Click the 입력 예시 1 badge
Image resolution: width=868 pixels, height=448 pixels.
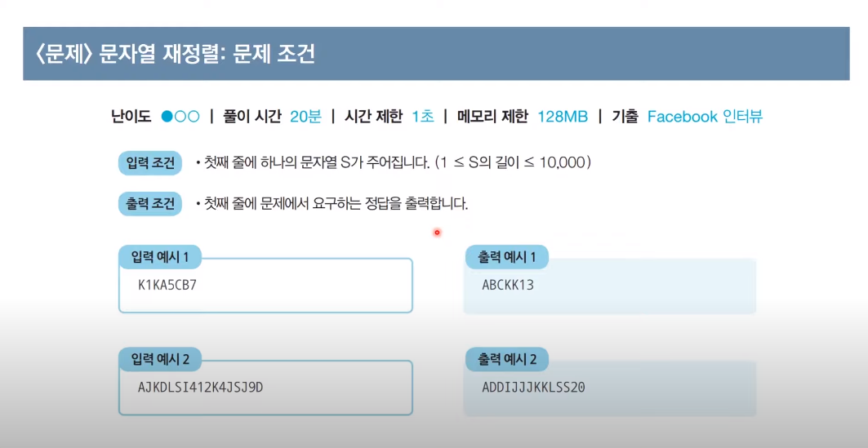[x=160, y=257]
